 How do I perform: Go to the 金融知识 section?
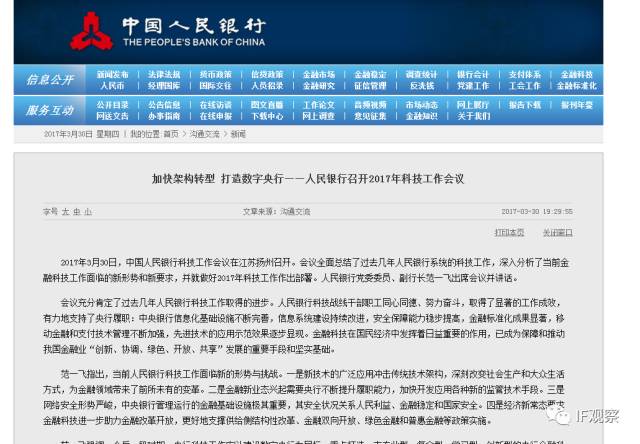422,116
